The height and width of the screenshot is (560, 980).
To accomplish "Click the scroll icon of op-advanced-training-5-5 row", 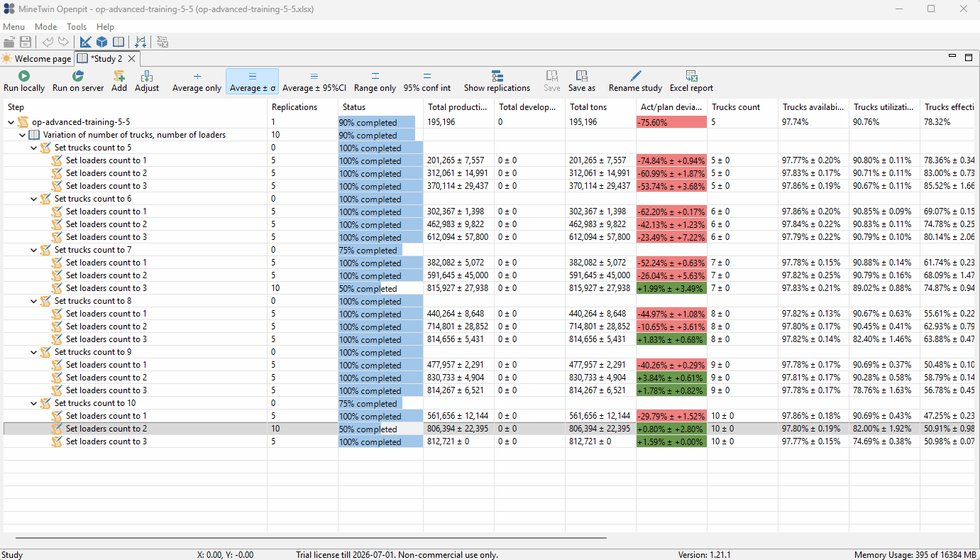I will (23, 122).
